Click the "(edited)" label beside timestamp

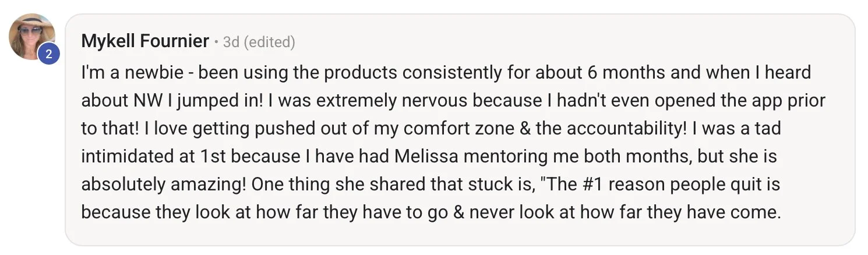pos(269,42)
